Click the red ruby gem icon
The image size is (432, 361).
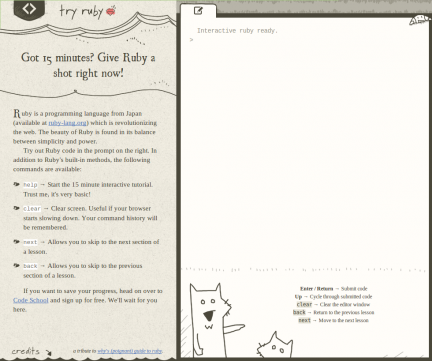[x=111, y=11]
